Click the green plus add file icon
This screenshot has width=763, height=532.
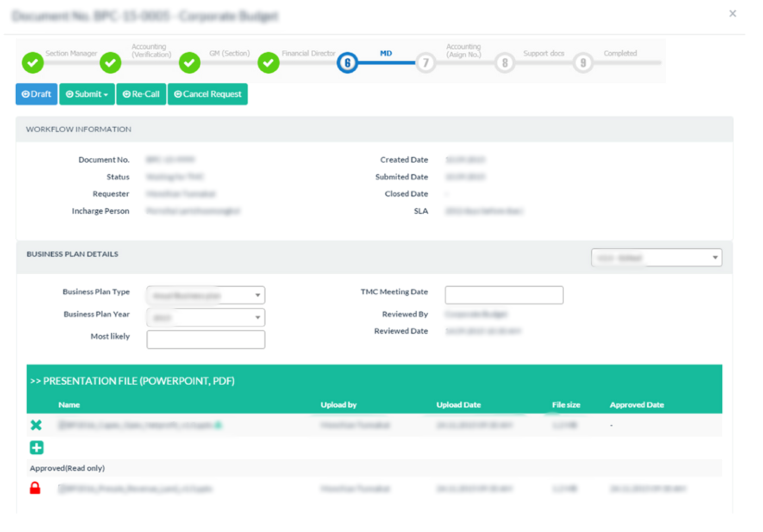click(x=37, y=447)
